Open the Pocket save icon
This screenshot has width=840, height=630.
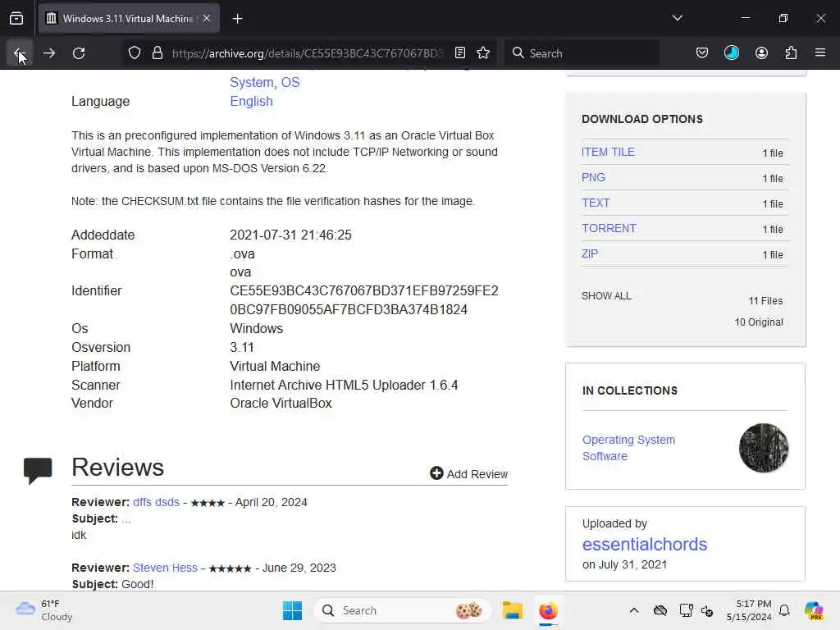702,53
